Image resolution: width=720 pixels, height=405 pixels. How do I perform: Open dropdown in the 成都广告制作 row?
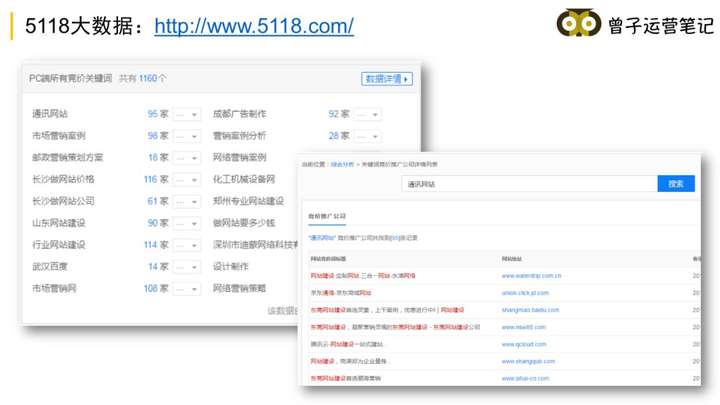point(367,114)
